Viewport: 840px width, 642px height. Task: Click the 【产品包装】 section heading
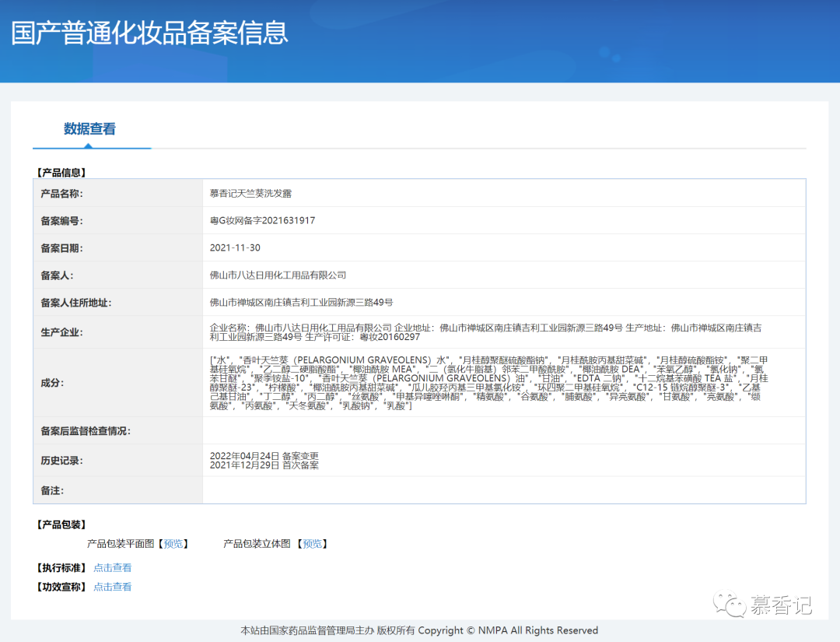pyautogui.click(x=61, y=524)
